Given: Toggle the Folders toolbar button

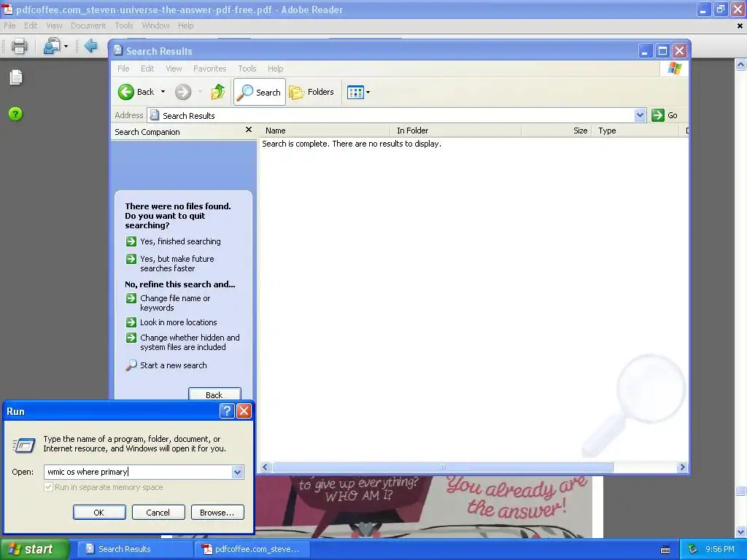Looking at the screenshot, I should (x=311, y=92).
